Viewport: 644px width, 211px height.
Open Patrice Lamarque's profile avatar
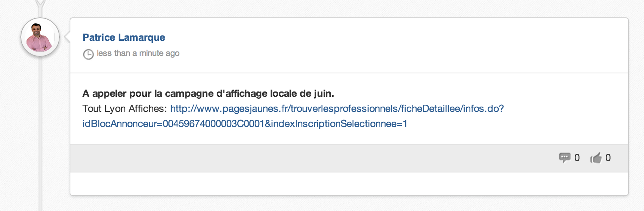click(x=40, y=37)
